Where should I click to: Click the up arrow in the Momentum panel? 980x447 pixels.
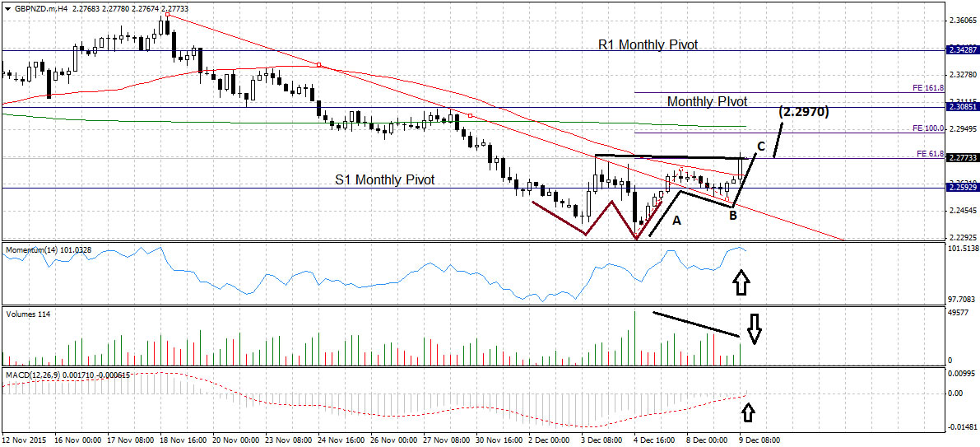[x=741, y=282]
